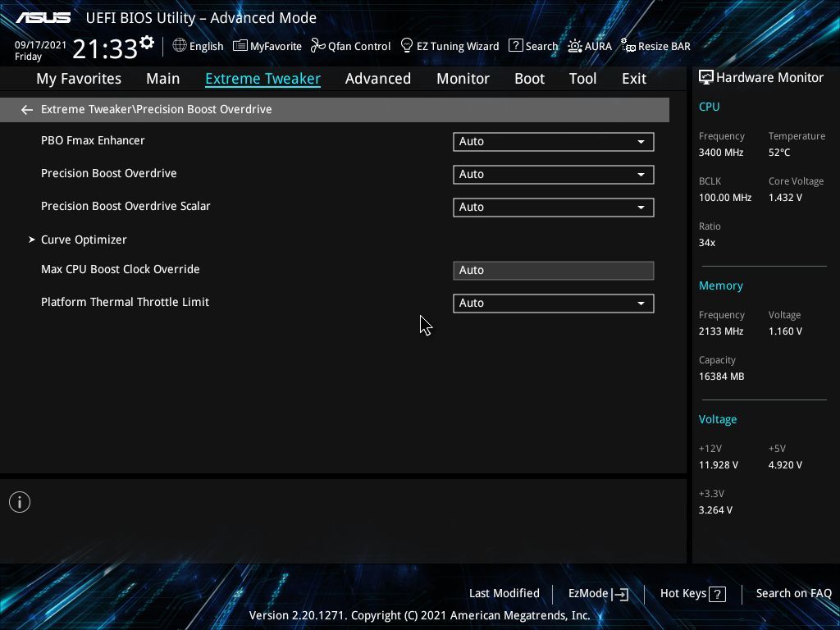Viewport: 840px width, 630px height.
Task: Click the memory frequency 2133 MHz value
Action: coord(720,331)
